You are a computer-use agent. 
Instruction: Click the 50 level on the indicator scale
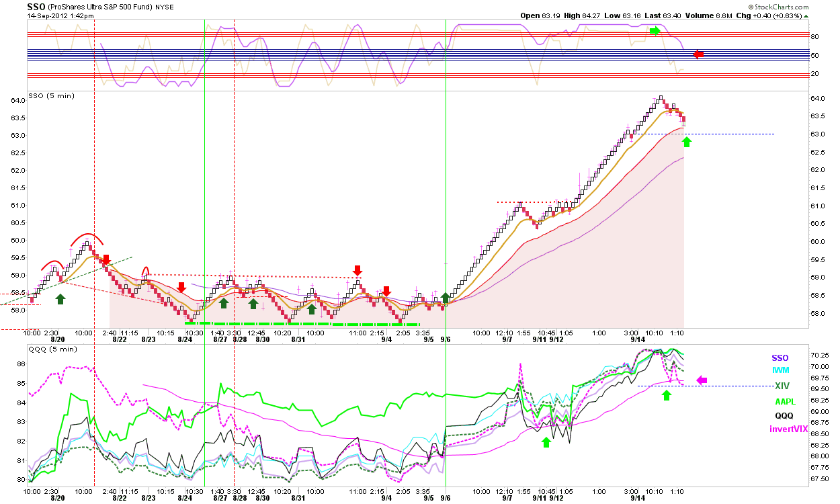click(814, 55)
